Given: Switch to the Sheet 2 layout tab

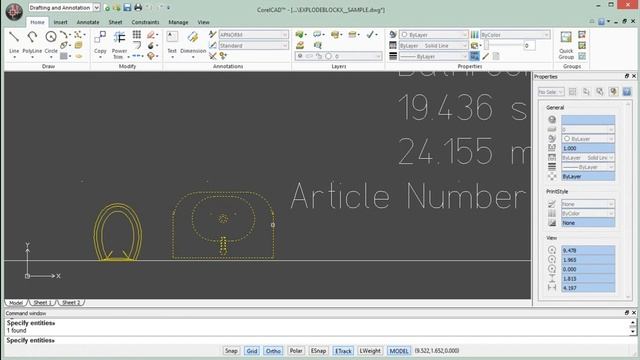Looking at the screenshot, I should point(71,302).
